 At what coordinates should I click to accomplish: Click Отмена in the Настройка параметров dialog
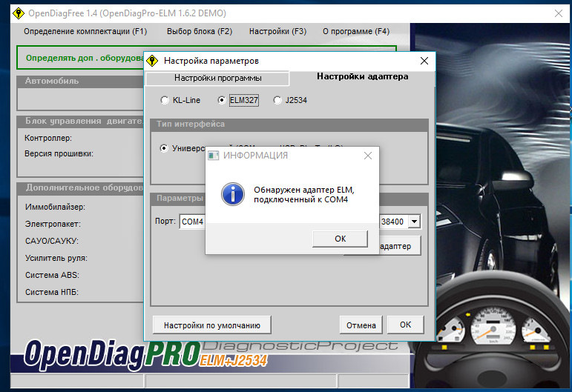tap(361, 325)
